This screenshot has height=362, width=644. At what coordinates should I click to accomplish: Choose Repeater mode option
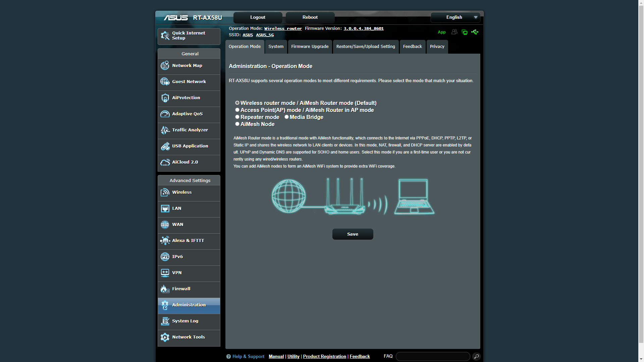pyautogui.click(x=237, y=117)
